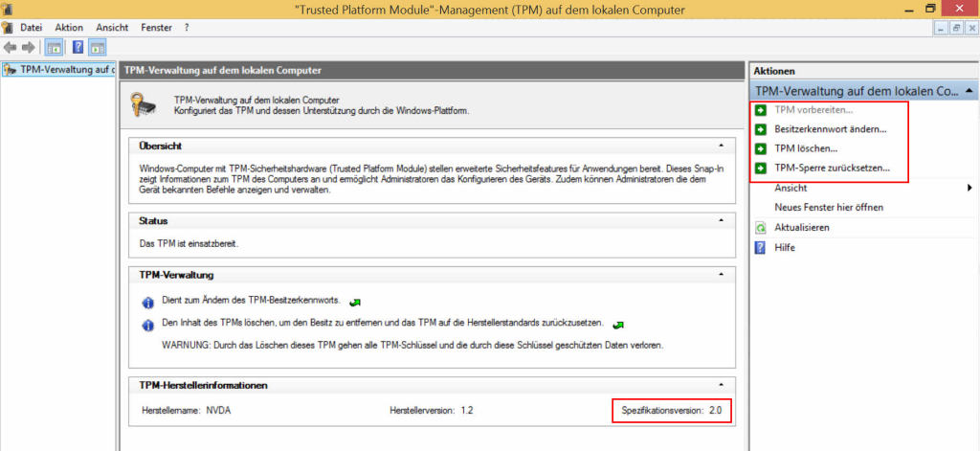This screenshot has width=980, height=451.
Task: Click the green arrow icon after 'TPM-Besitzerkennworts'
Action: click(x=354, y=302)
